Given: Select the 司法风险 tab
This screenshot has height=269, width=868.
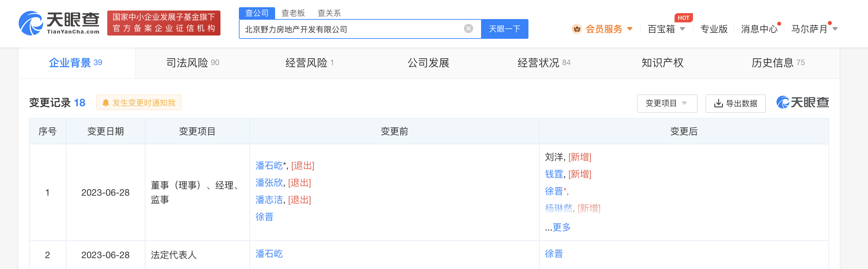Looking at the screenshot, I should [193, 63].
